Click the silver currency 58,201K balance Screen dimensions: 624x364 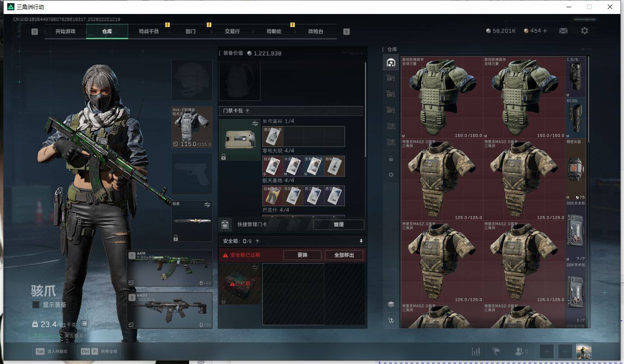[x=501, y=31]
